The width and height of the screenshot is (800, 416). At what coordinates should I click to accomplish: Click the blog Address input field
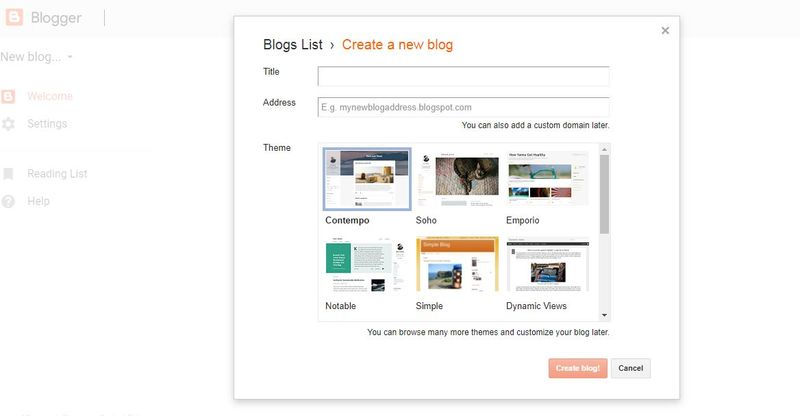coord(463,107)
